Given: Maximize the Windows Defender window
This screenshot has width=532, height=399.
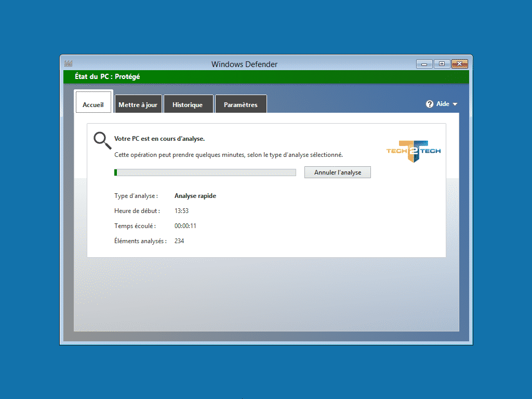Looking at the screenshot, I should coord(442,64).
